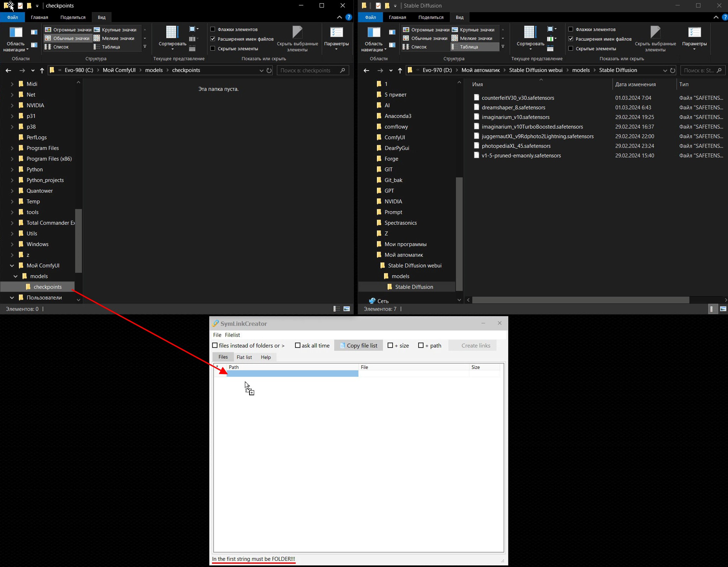The height and width of the screenshot is (567, 728).
Task: Open the Filelist menu in SymLinkCreator
Action: click(x=232, y=335)
